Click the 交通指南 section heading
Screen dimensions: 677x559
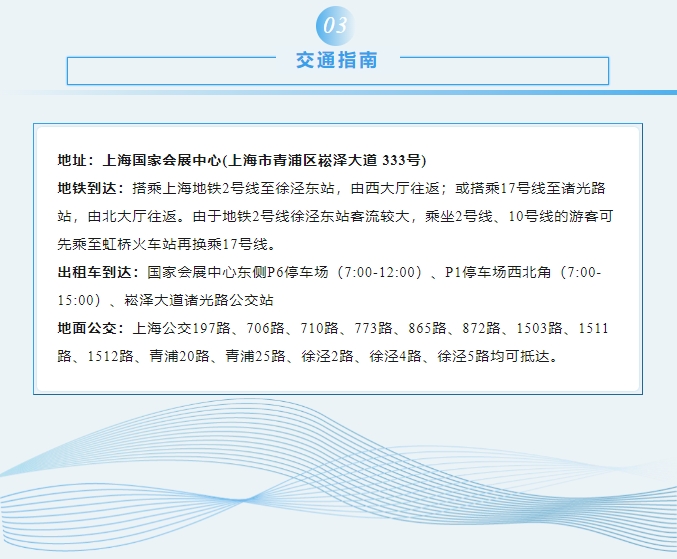tap(337, 60)
